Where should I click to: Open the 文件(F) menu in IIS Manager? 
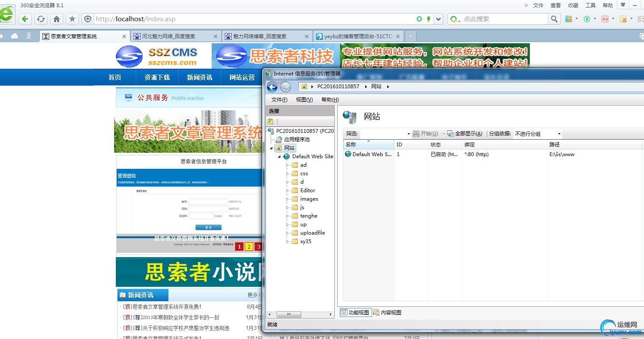pos(279,100)
